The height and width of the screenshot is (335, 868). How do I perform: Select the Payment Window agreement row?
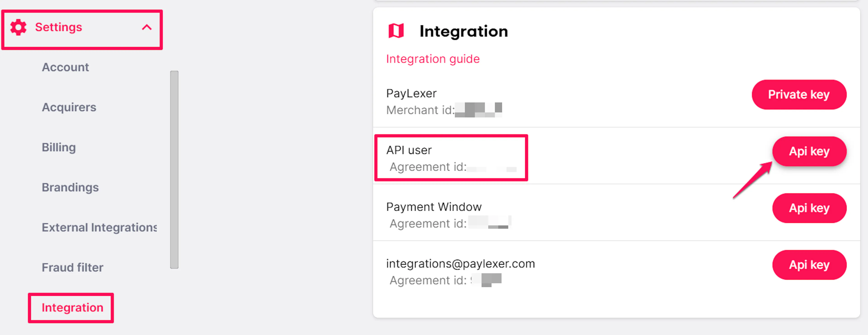616,212
